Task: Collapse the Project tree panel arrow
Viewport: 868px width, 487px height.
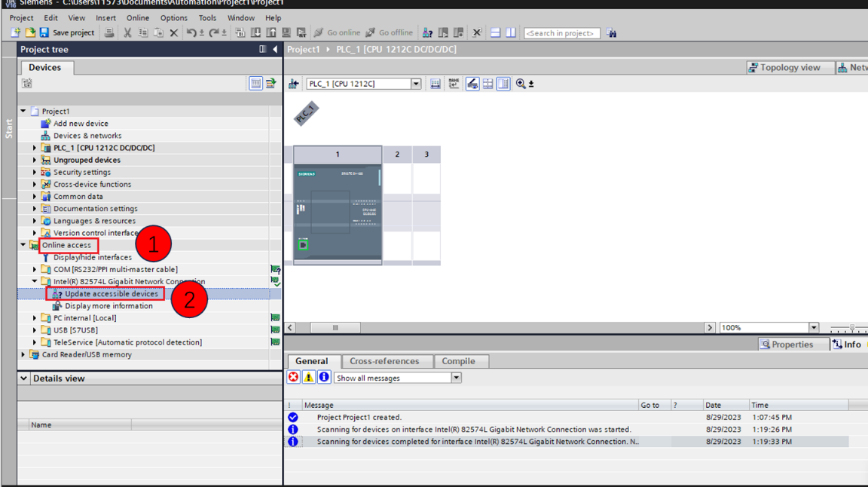Action: tap(275, 49)
